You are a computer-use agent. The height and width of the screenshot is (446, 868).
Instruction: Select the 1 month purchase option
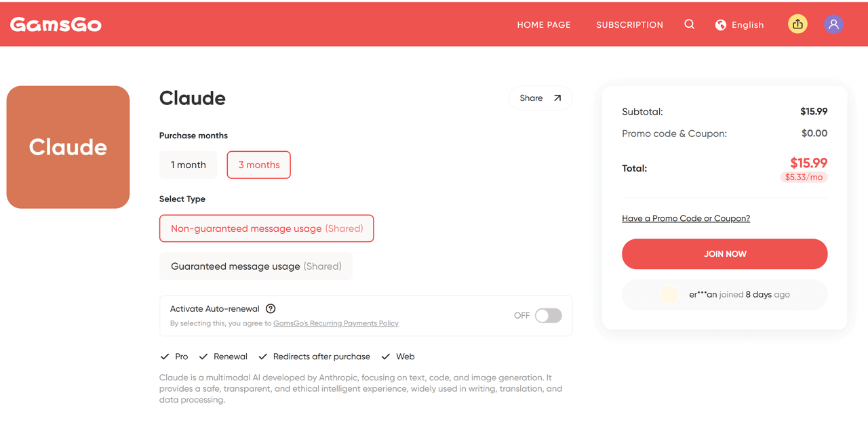(188, 165)
